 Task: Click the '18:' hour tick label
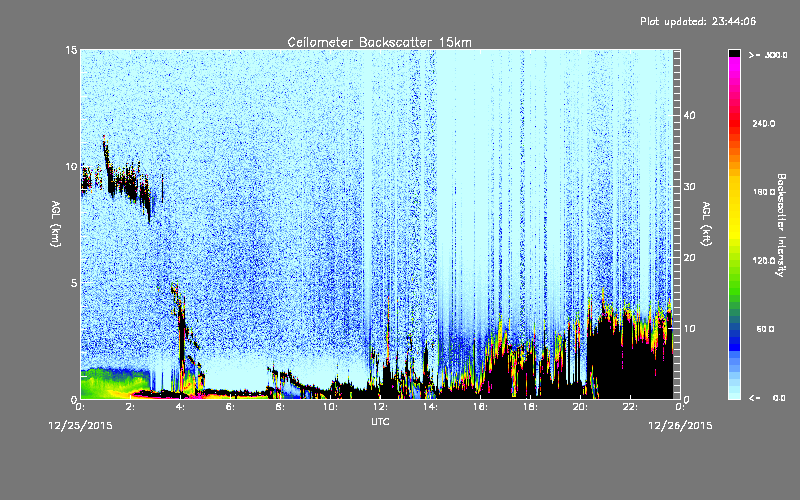(x=530, y=407)
